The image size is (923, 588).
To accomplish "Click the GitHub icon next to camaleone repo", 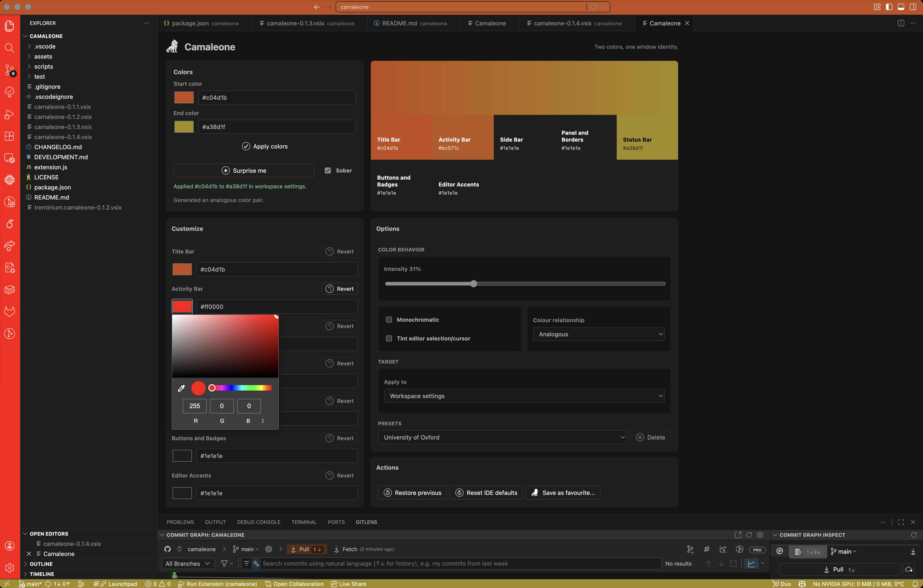I will tap(168, 549).
